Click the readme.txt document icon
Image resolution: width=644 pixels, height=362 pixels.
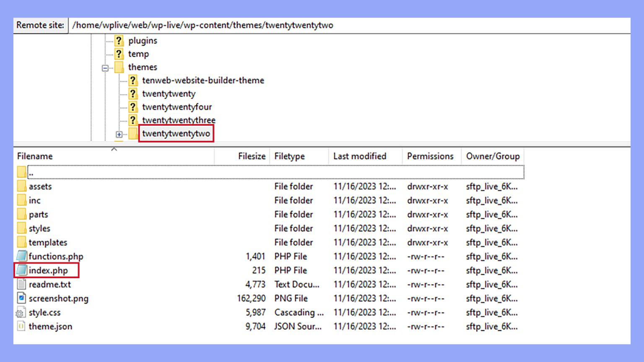coord(21,284)
